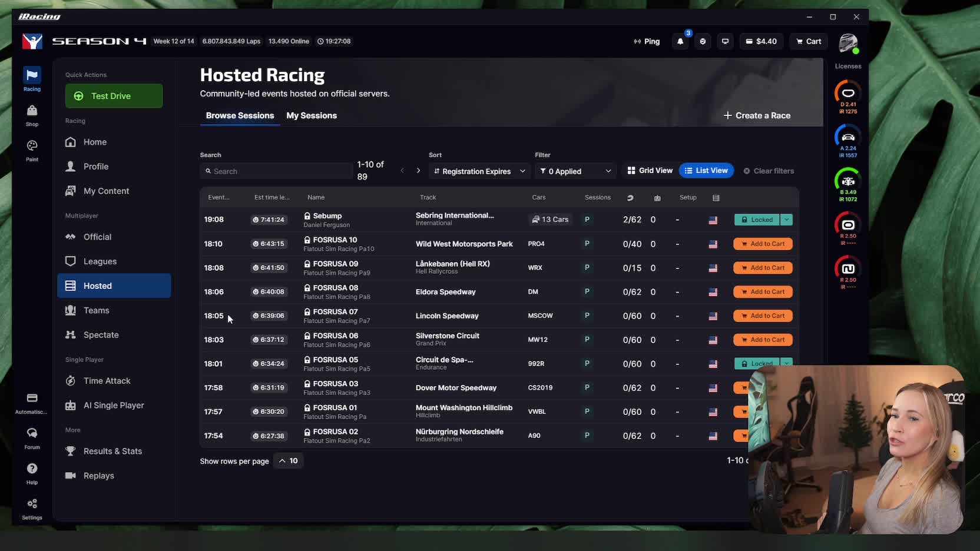Click the monitor display icon in top bar
Image resolution: width=980 pixels, height=551 pixels.
coord(725,41)
